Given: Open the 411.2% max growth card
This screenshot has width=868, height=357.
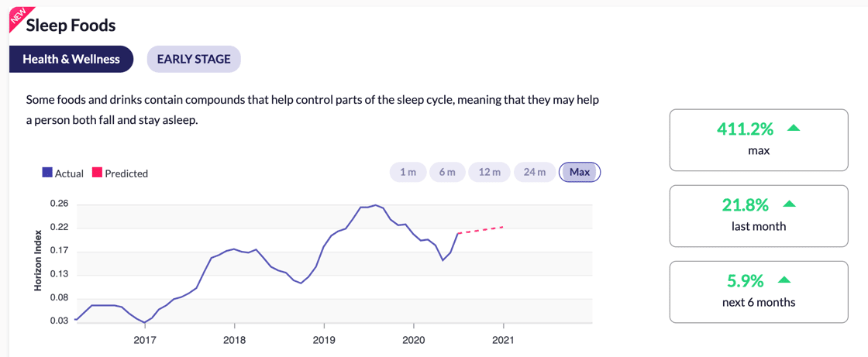Looking at the screenshot, I should point(758,139).
